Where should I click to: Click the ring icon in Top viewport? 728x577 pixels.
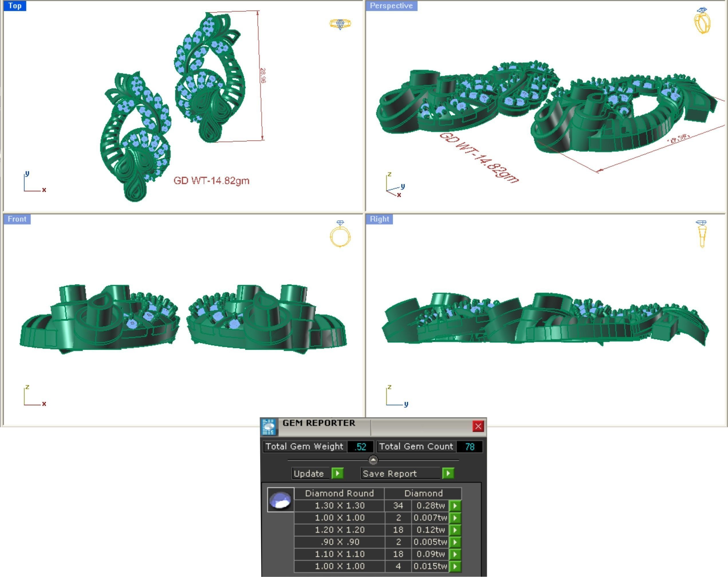(340, 24)
